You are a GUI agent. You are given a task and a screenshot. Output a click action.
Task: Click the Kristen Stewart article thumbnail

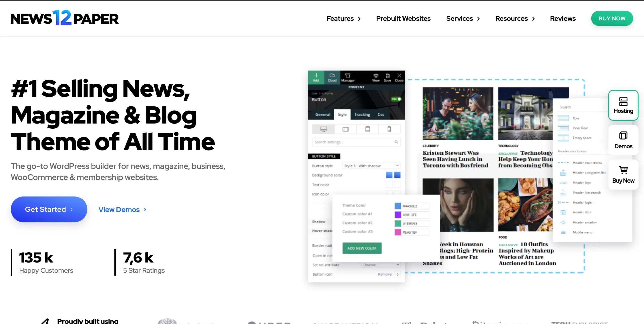click(458, 114)
